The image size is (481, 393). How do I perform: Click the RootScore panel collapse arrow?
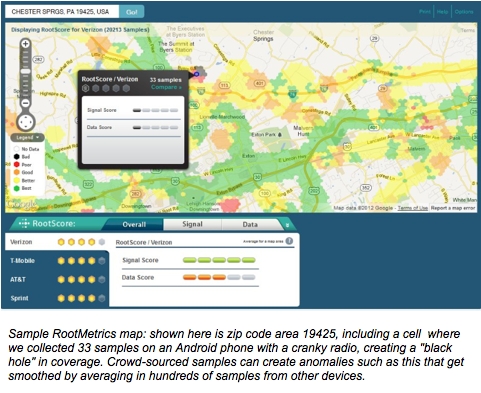pos(287,225)
